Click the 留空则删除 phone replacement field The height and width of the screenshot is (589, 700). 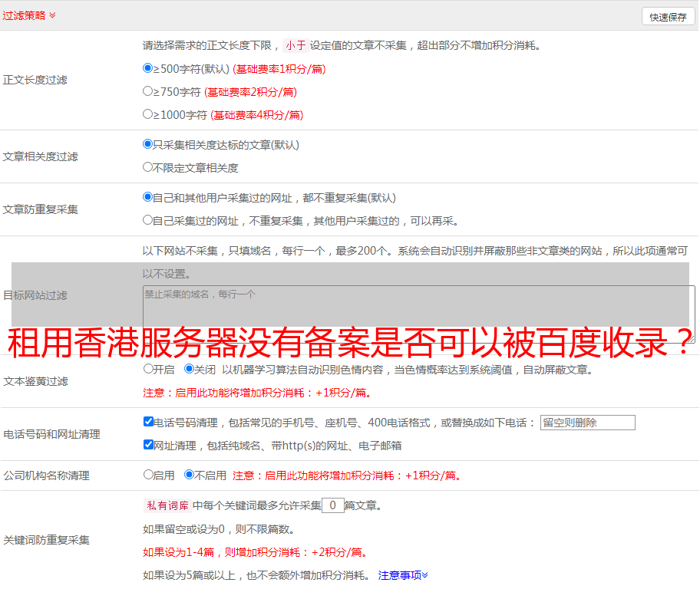(587, 423)
